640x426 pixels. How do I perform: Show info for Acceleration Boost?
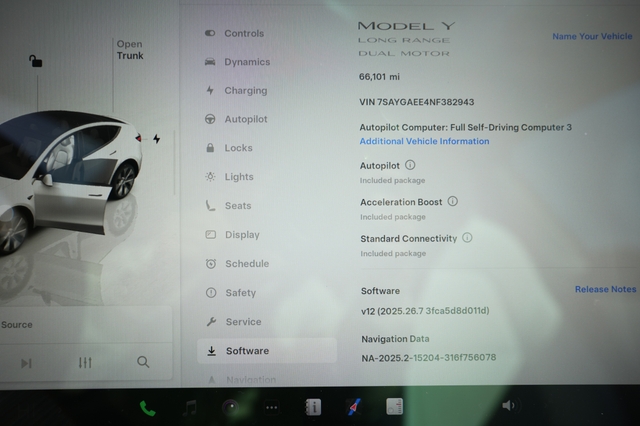click(x=453, y=201)
